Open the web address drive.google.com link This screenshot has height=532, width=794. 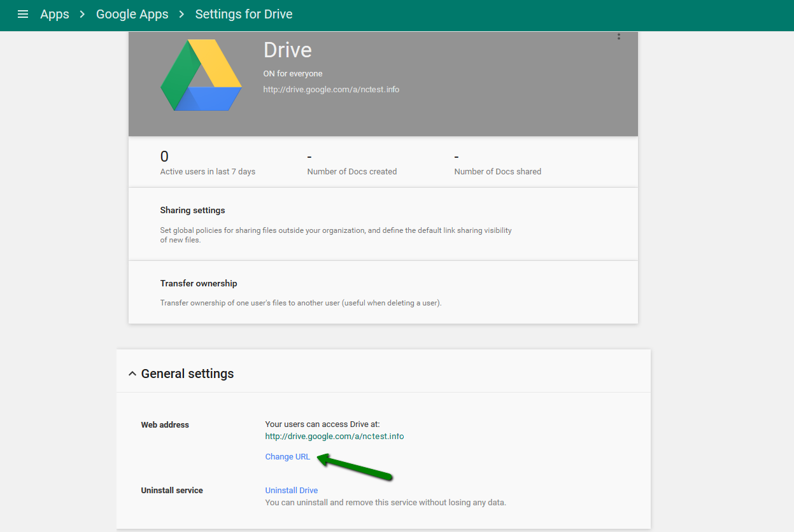pos(335,437)
